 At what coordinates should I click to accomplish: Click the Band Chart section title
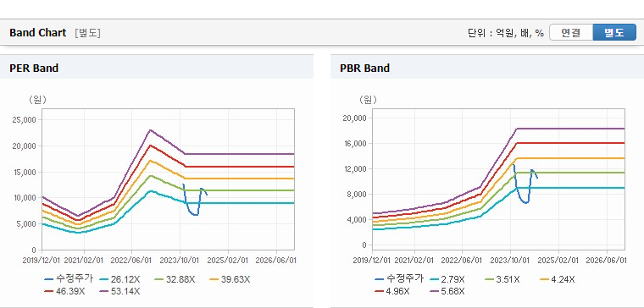click(38, 33)
